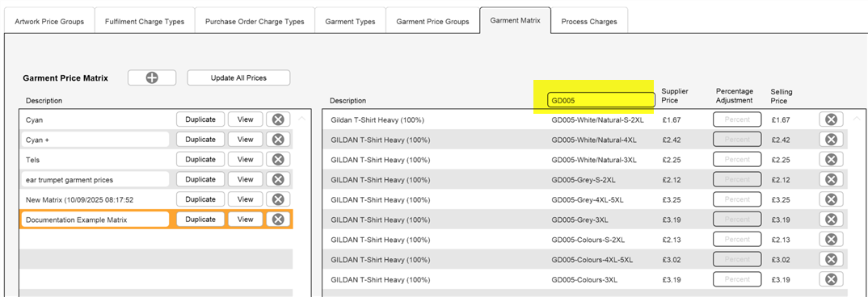868x297 pixels.
Task: Delete the New Matrix (10/09/2025) entry
Action: click(278, 199)
